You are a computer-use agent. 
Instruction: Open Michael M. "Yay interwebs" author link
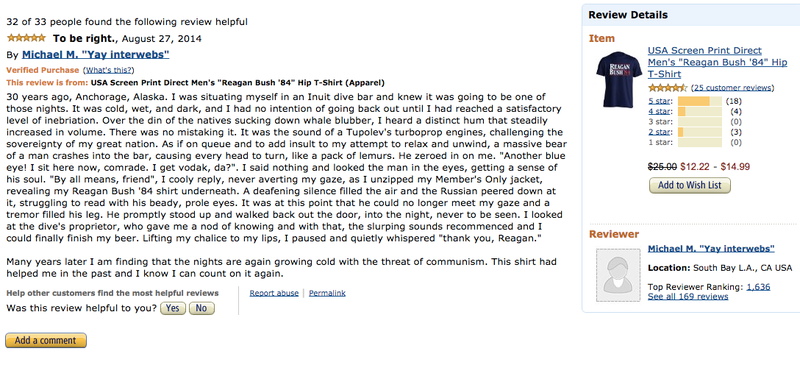click(x=95, y=55)
